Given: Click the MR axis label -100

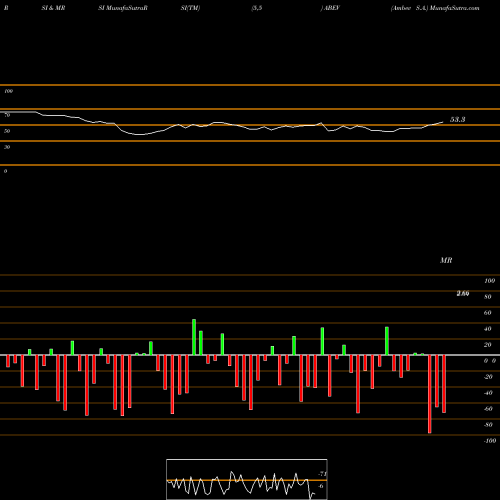Looking at the screenshot, I should click(x=490, y=441).
